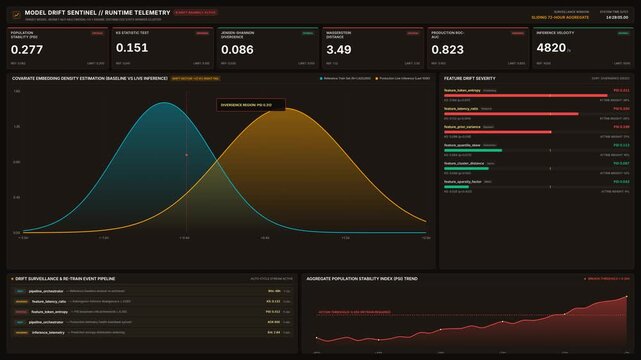The width and height of the screenshot is (641, 360).
Task: Click the feature_sparsity_factor green severity bar
Action: click(x=456, y=187)
